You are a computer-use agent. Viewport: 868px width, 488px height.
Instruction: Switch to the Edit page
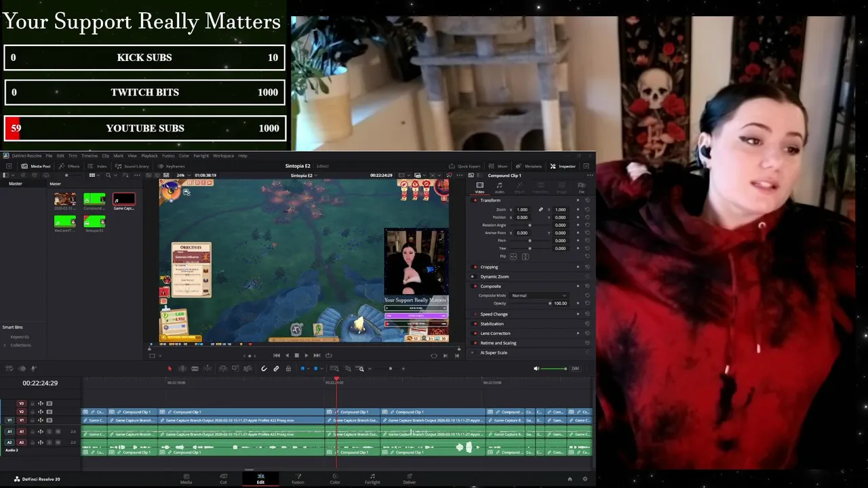[260, 479]
